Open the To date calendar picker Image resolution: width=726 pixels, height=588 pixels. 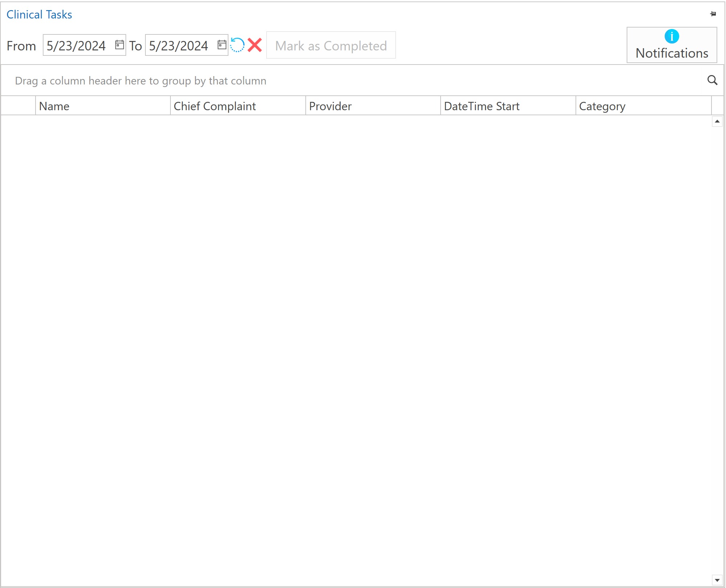coord(222,45)
